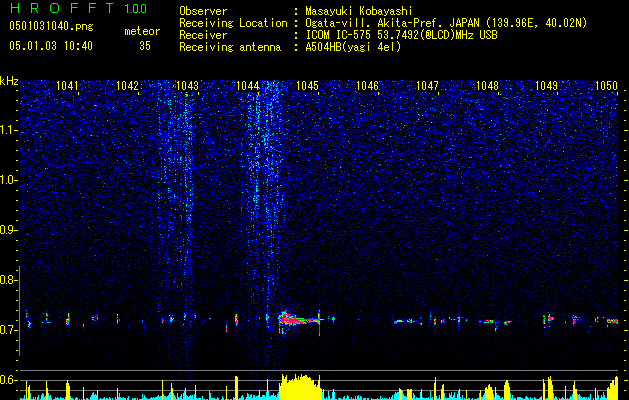Click the meteor count value 35
Screen dimensions: 629x400
point(145,46)
